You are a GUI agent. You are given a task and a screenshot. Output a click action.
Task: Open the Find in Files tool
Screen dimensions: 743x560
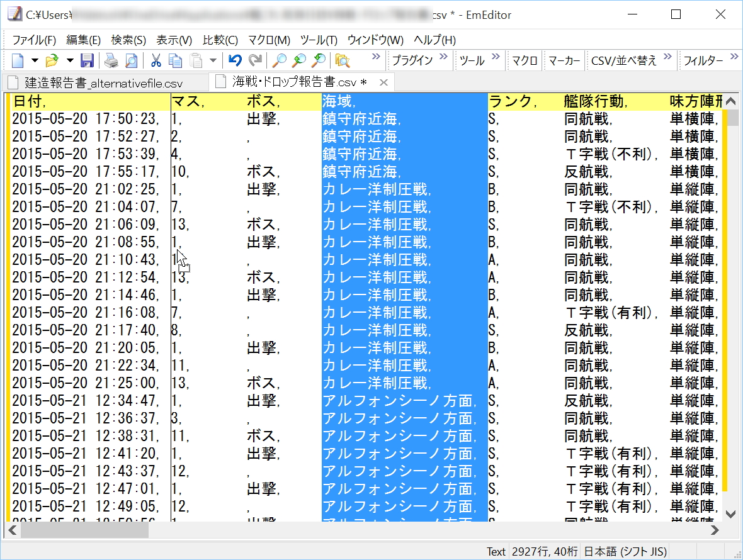343,60
